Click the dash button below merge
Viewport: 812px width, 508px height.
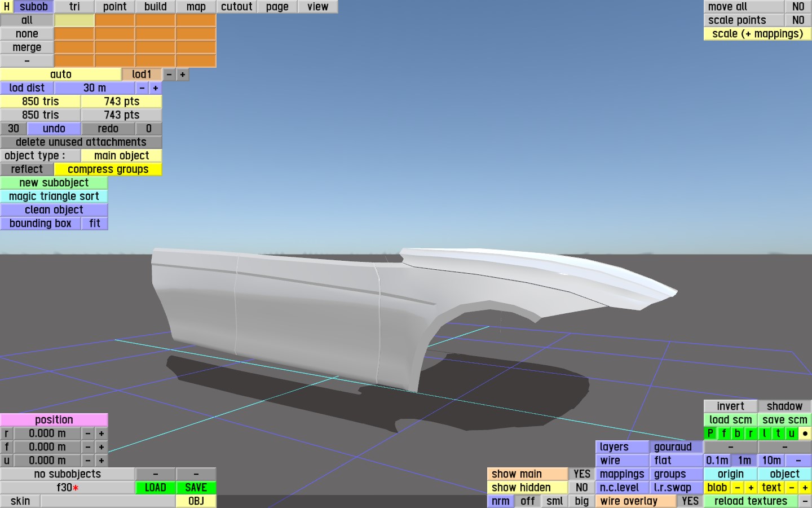27,61
